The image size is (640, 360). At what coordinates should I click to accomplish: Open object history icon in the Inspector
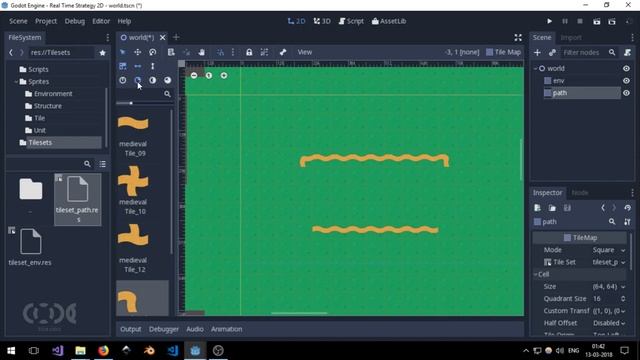click(627, 208)
